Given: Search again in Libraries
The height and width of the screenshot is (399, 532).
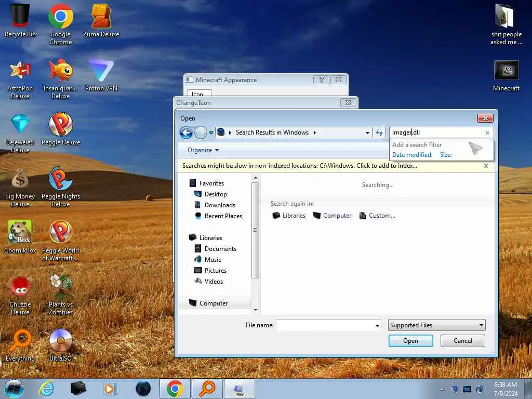Looking at the screenshot, I should (289, 216).
